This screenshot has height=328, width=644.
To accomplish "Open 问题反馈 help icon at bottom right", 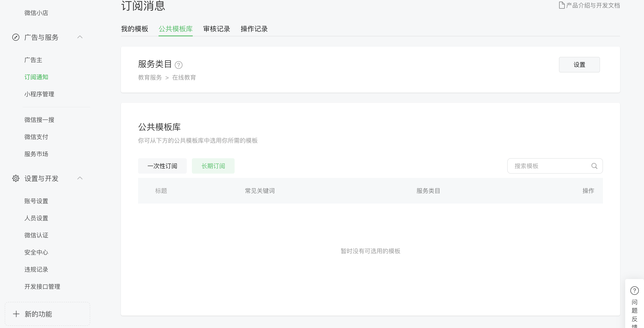I will point(634,290).
